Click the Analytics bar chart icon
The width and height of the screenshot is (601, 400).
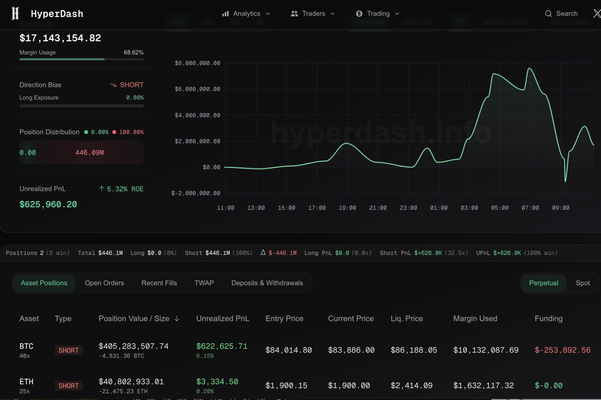click(x=225, y=13)
